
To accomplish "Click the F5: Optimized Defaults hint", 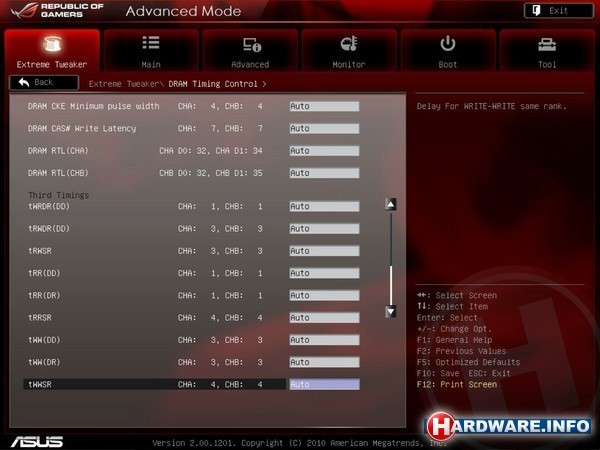I will pyautogui.click(x=468, y=362).
